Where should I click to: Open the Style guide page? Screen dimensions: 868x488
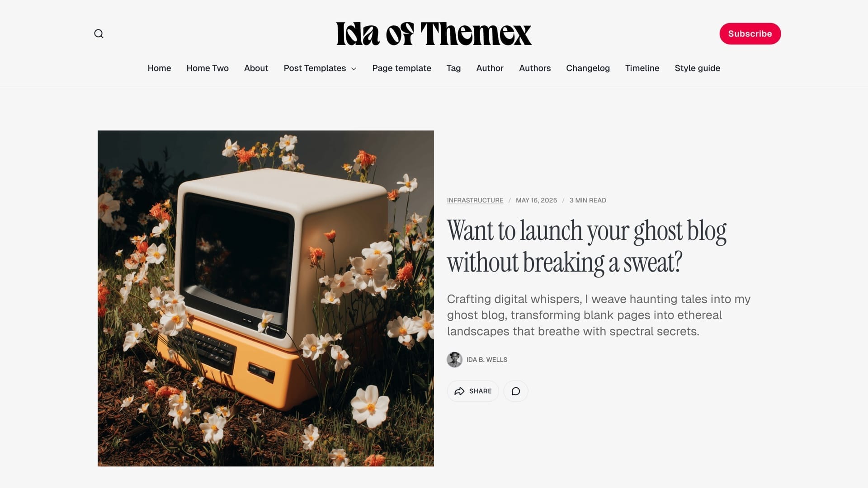tap(697, 68)
